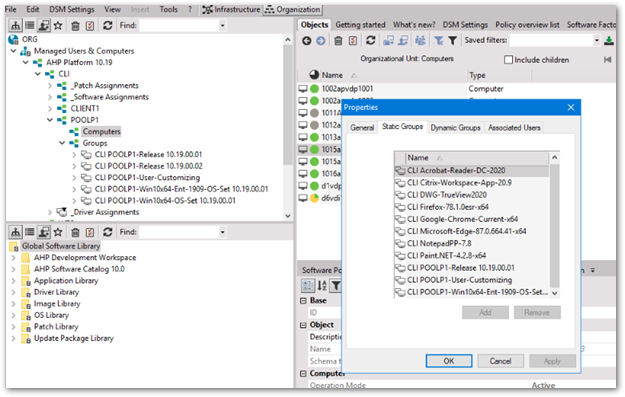Click the checklist icon in Objects toolbar
The image size is (625, 397).
pyautogui.click(x=353, y=41)
